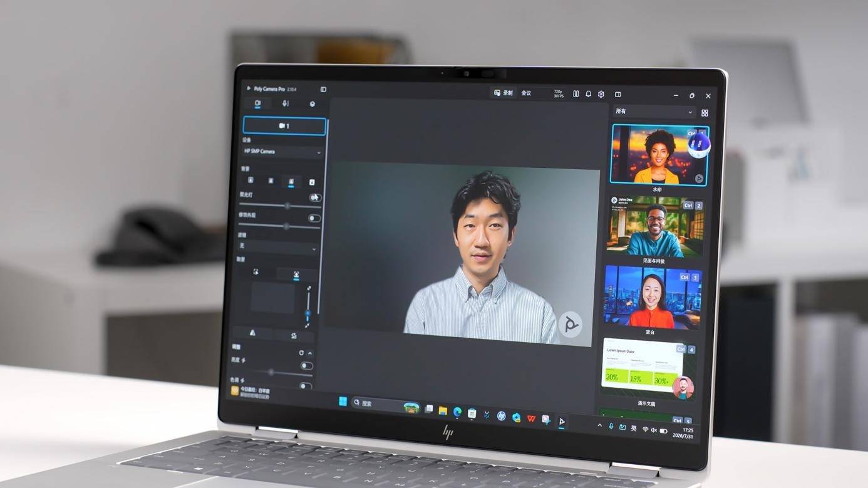
Task: Select the auto person framing tab
Action: pyautogui.click(x=296, y=274)
